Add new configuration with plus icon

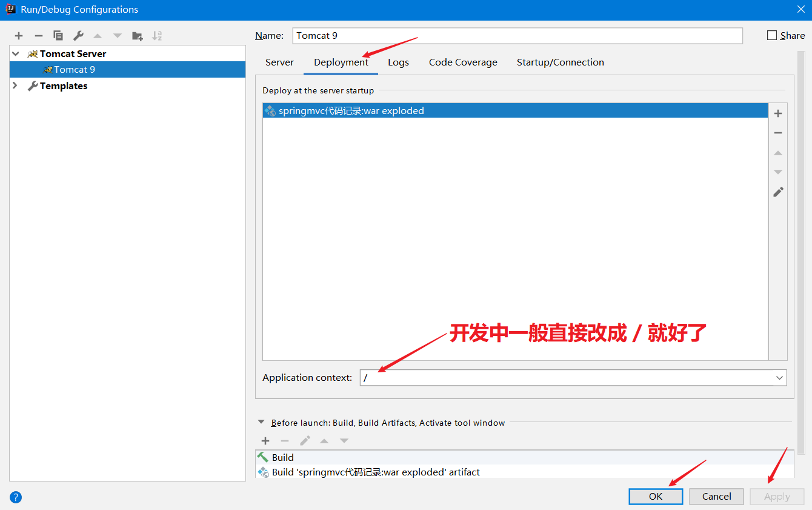(x=19, y=36)
